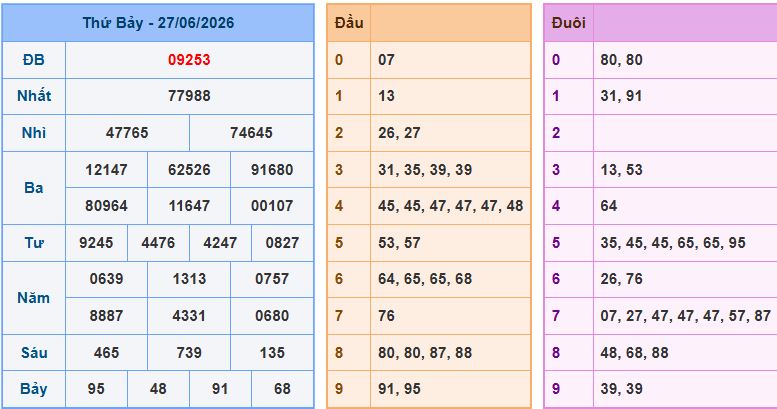Select fourth prize number 4476
777x409 pixels.
coord(158,242)
